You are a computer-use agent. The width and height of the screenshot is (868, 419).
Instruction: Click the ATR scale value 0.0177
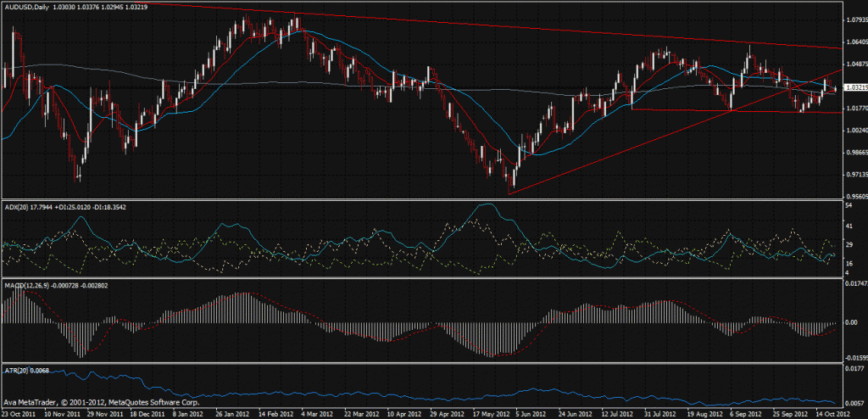(x=854, y=370)
